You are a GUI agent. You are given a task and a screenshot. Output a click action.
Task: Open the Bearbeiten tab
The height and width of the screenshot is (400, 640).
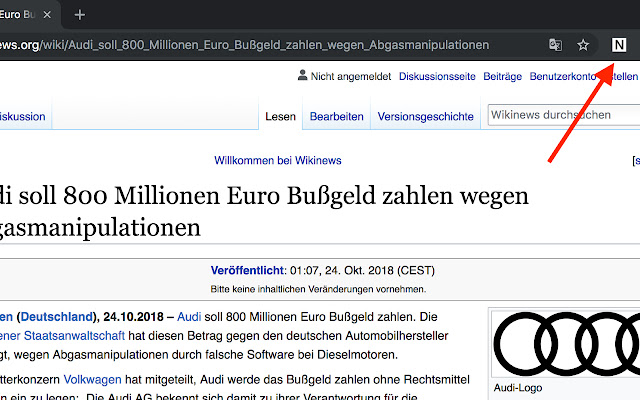336,117
